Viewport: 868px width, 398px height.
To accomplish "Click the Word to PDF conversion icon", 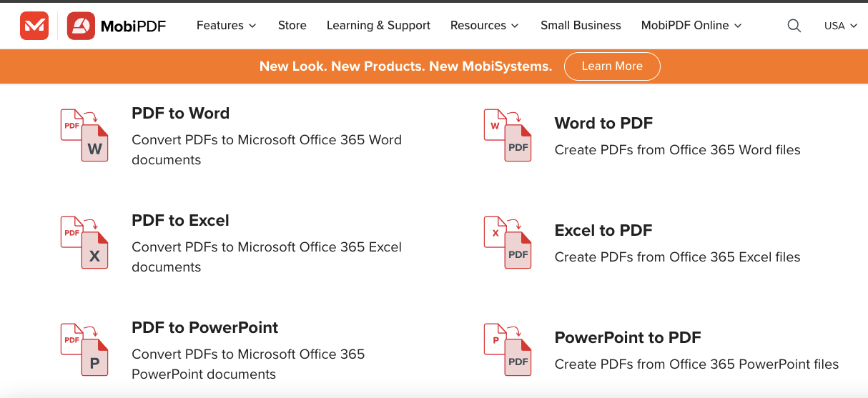I will pyautogui.click(x=508, y=135).
